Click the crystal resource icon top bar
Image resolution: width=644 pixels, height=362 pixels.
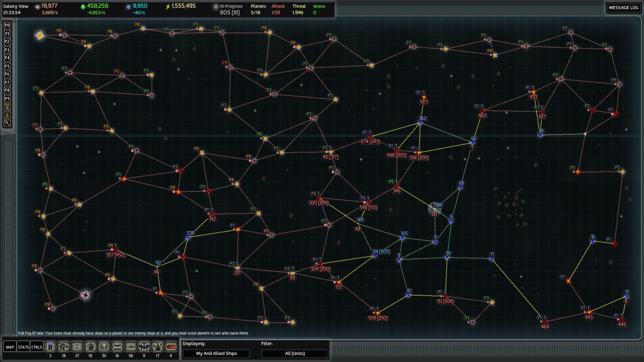coord(82,6)
